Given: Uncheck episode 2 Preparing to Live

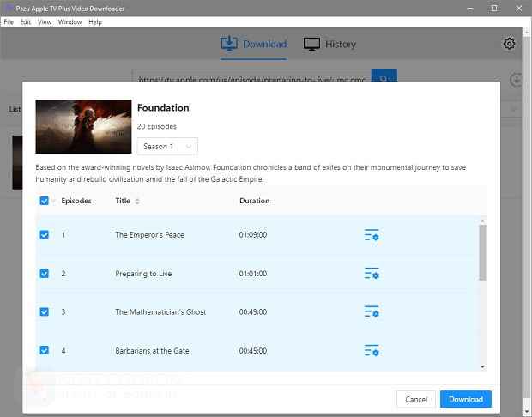Looking at the screenshot, I should (x=44, y=274).
